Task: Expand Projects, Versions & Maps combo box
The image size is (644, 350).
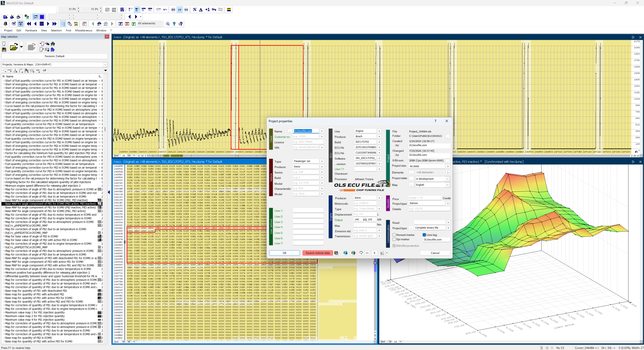Action: pyautogui.click(x=105, y=65)
